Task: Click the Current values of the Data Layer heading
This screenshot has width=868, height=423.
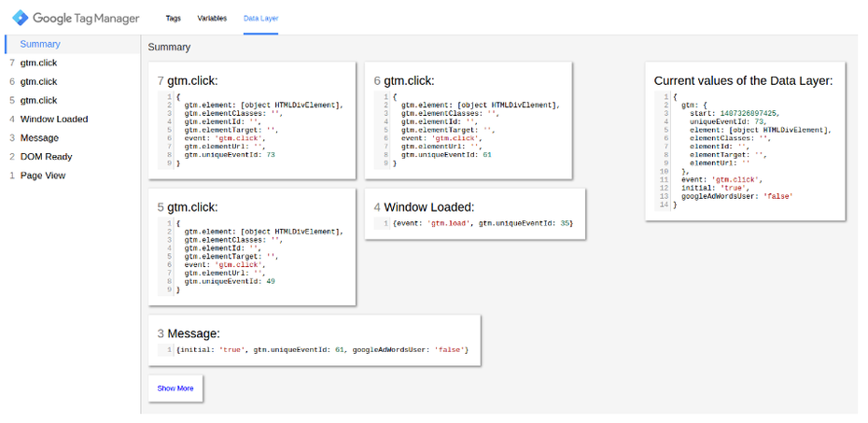Action: coord(743,81)
